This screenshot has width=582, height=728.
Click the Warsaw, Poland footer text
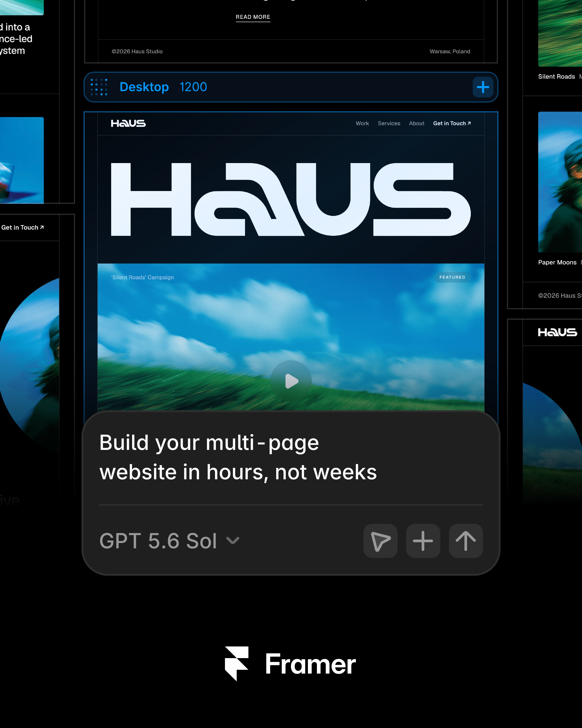click(x=450, y=51)
